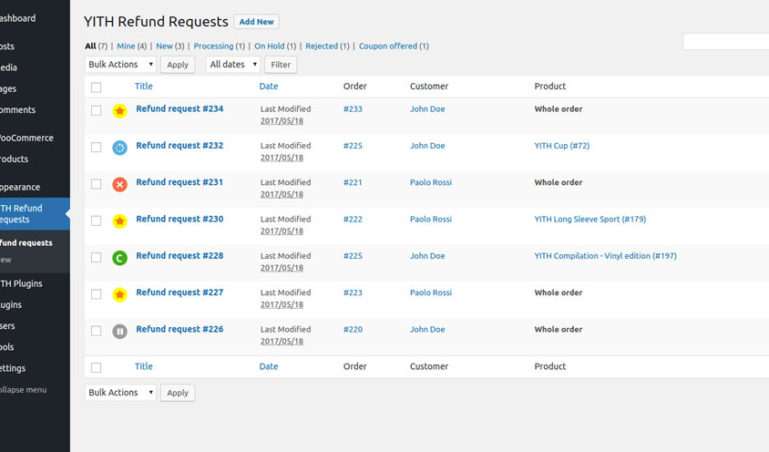769x452 pixels.
Task: Open Refund request #228 link
Action: click(x=179, y=256)
